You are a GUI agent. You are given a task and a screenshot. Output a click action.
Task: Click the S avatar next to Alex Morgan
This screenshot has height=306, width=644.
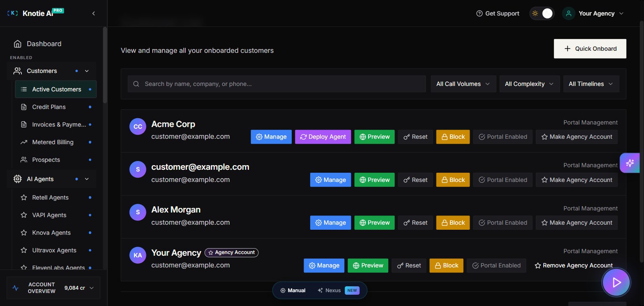point(138,213)
